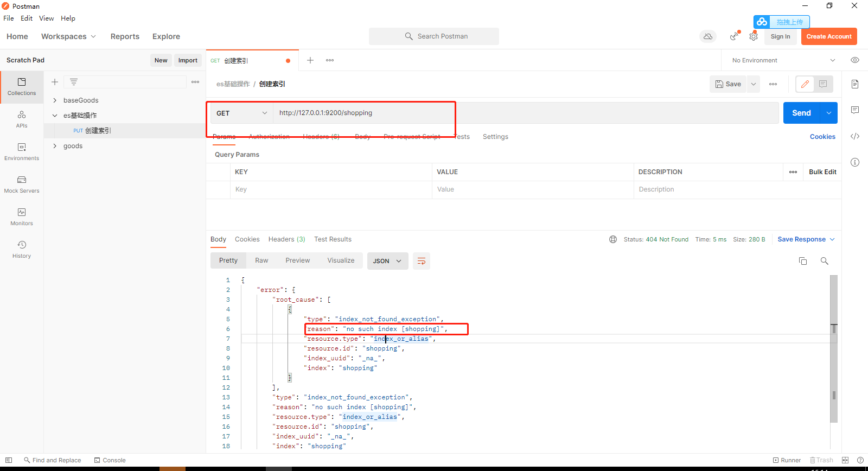Switch to the request Settings tab
This screenshot has width=868, height=471.
495,137
